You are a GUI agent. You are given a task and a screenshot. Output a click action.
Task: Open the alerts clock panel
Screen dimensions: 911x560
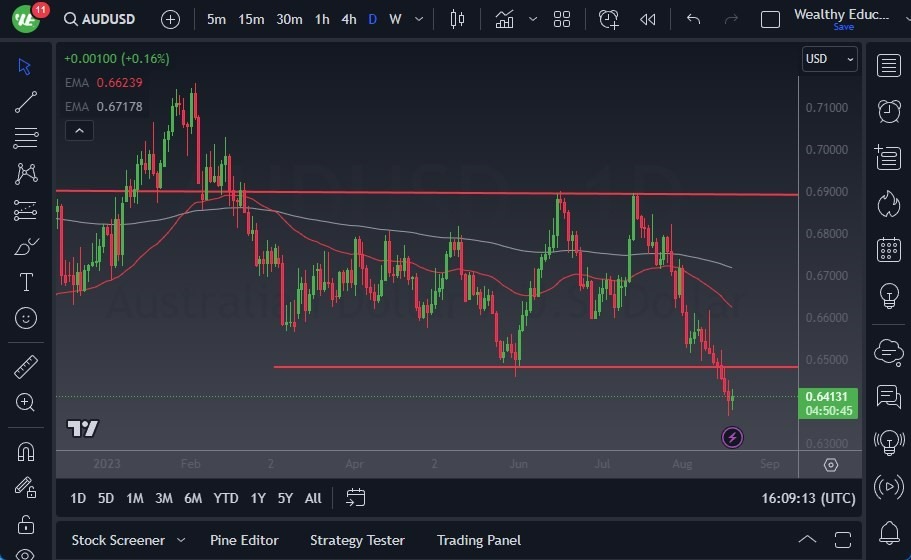pos(888,111)
